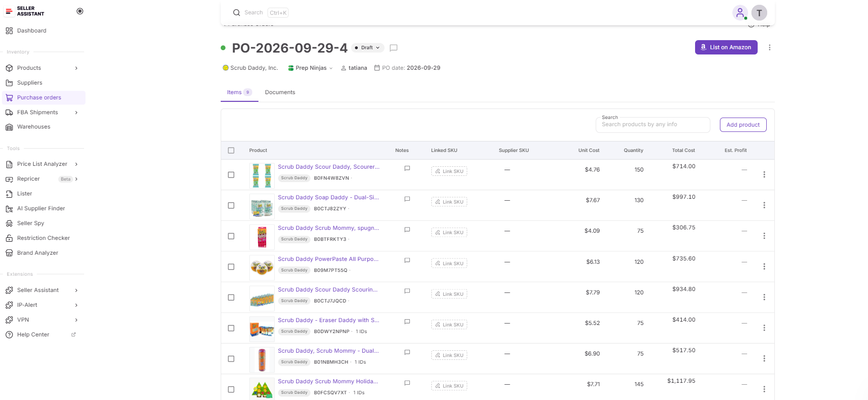Open the user account icon
The height and width of the screenshot is (400, 868).
[740, 12]
